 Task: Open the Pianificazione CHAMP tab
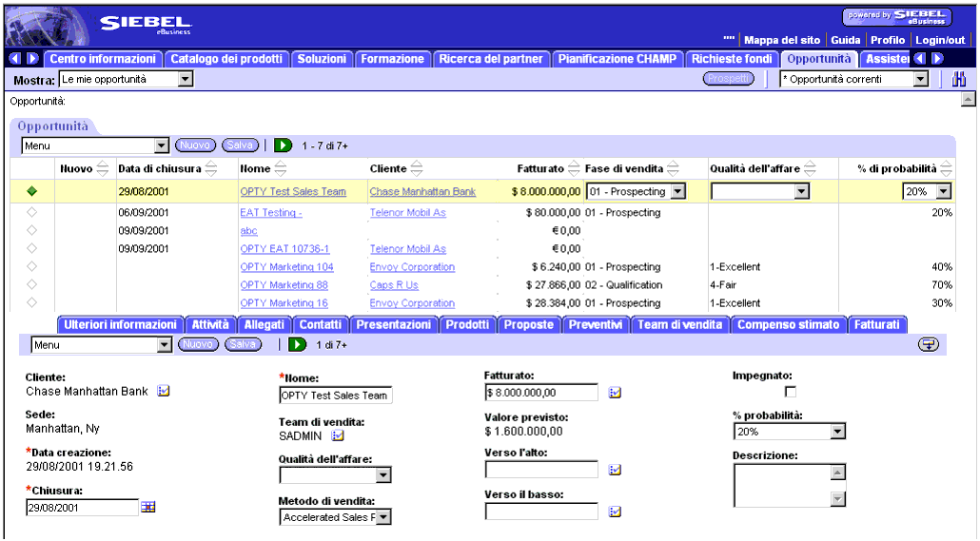point(617,59)
